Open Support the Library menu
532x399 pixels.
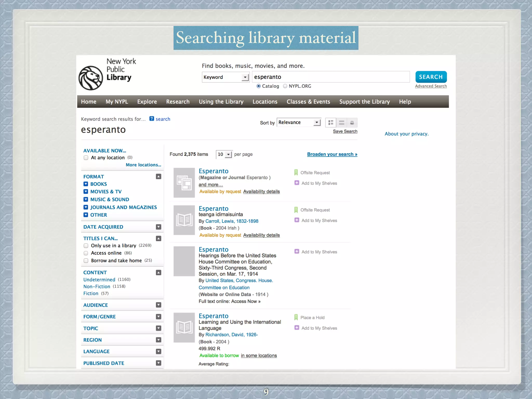(x=364, y=102)
